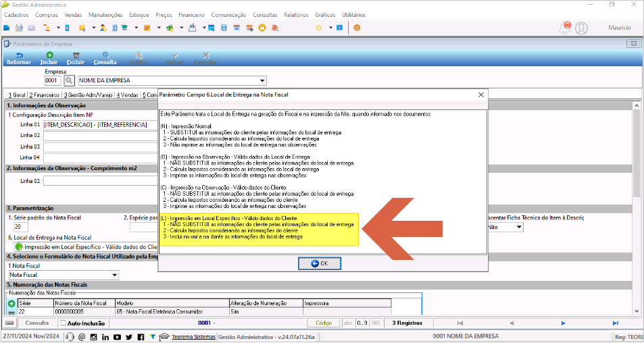Viewport: 644px width, 343px height.
Task: Open the Instagram icon in status bar
Action: click(94, 337)
